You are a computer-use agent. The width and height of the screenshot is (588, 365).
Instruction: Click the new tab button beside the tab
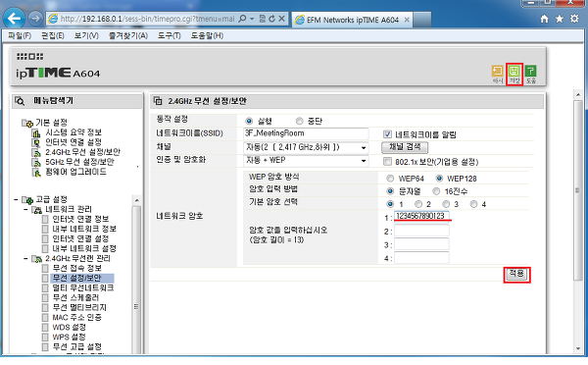tap(421, 20)
